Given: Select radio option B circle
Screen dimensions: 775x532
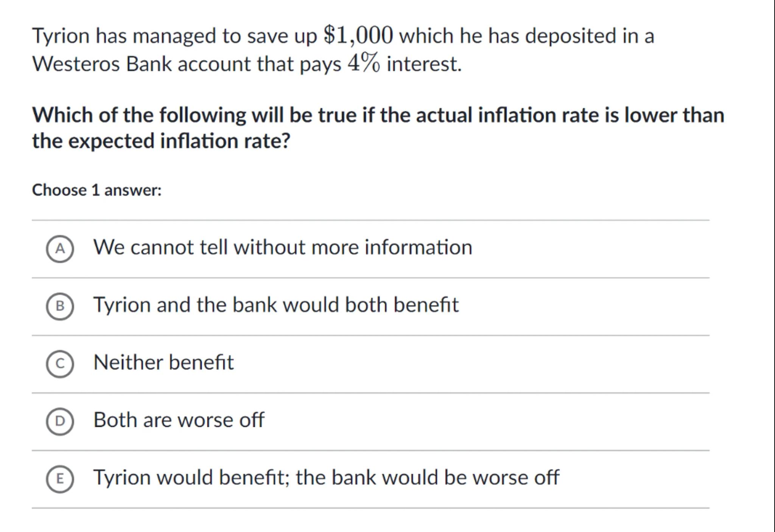Looking at the screenshot, I should point(60,306).
